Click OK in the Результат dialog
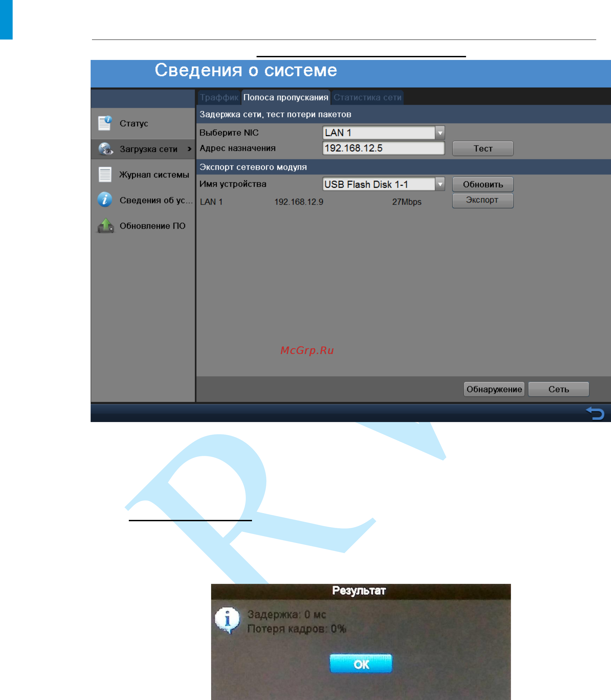The width and height of the screenshot is (611, 700). (x=361, y=663)
